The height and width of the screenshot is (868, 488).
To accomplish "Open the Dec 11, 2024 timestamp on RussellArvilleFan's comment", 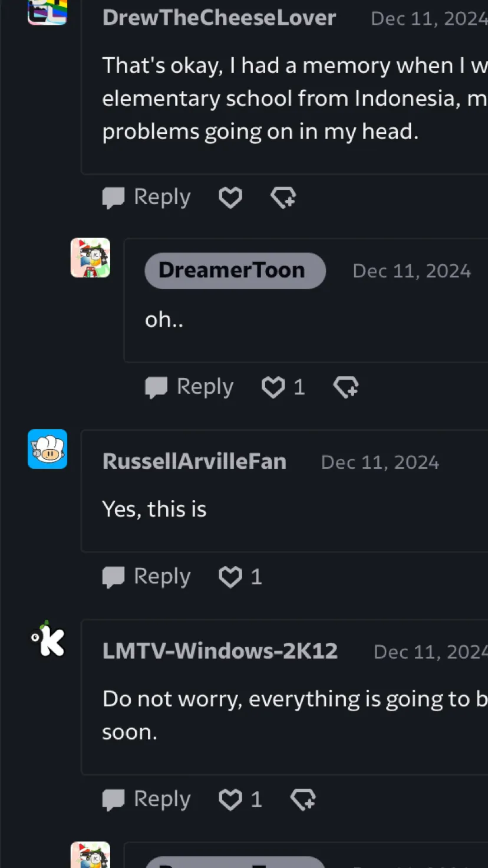I will [x=380, y=462].
